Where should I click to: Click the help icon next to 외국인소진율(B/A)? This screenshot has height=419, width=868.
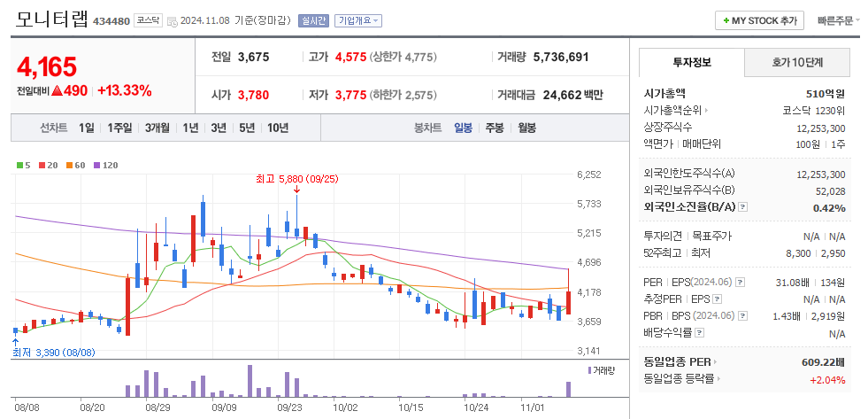pyautogui.click(x=743, y=207)
